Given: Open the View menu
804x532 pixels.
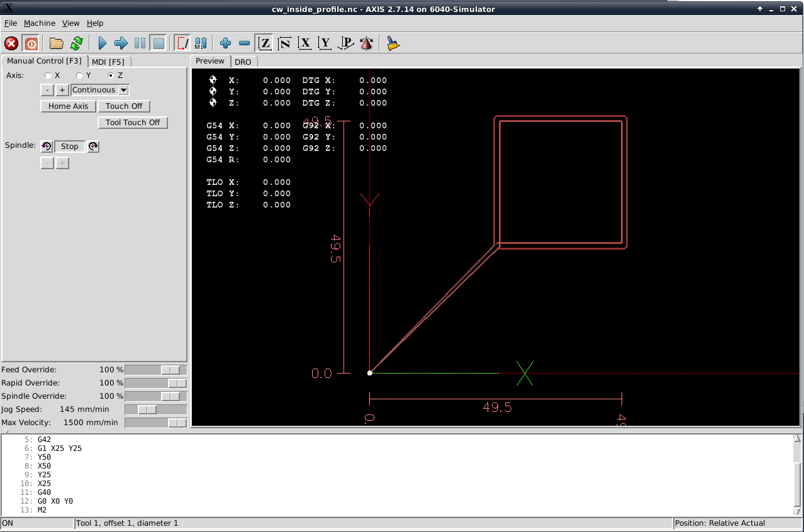Looking at the screenshot, I should (x=70, y=23).
